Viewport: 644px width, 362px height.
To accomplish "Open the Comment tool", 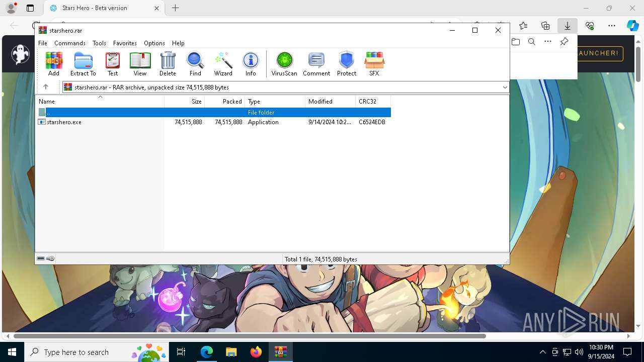I will 316,64.
